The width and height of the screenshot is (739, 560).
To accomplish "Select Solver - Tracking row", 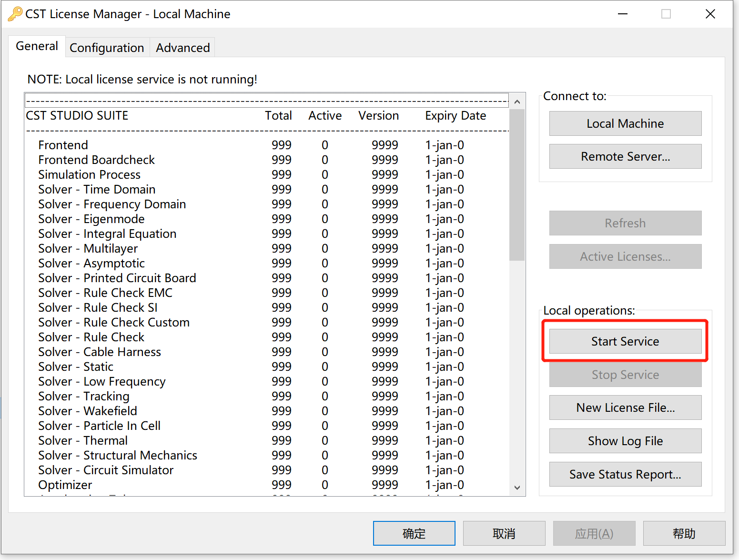I will [267, 396].
